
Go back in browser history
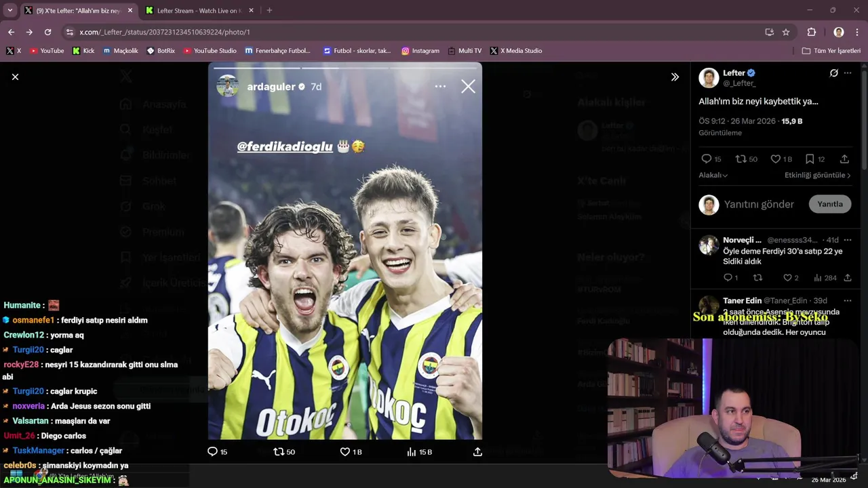click(11, 32)
